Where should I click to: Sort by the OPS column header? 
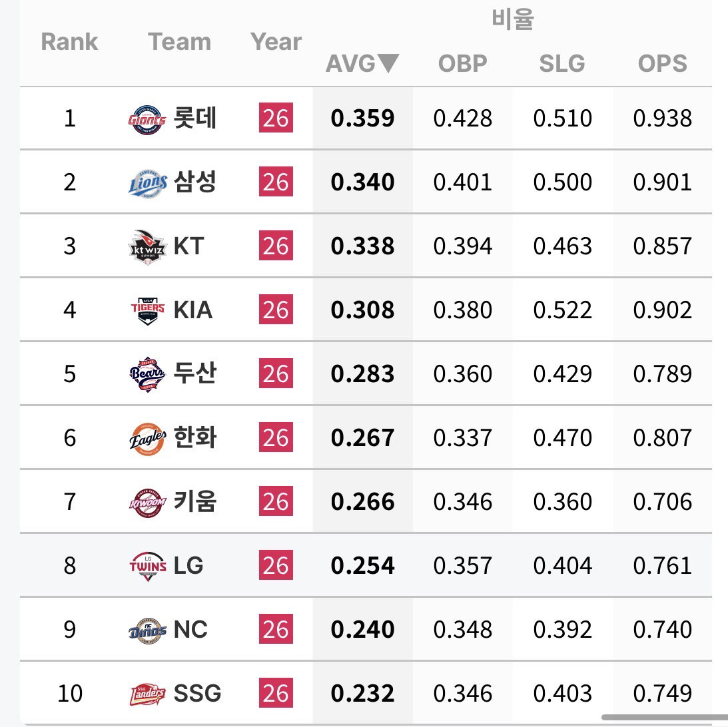pos(662,63)
